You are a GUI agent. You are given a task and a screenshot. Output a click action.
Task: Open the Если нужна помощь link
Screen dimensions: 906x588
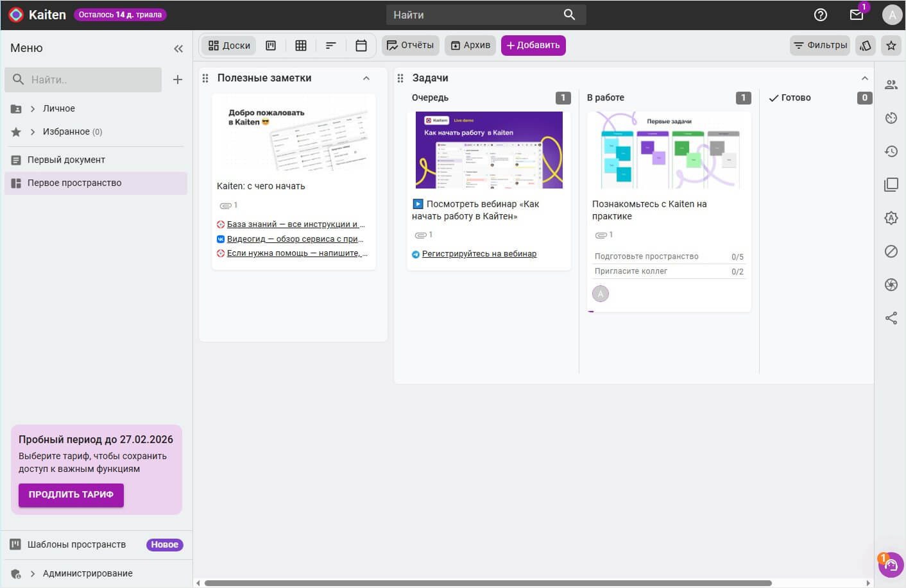(297, 253)
